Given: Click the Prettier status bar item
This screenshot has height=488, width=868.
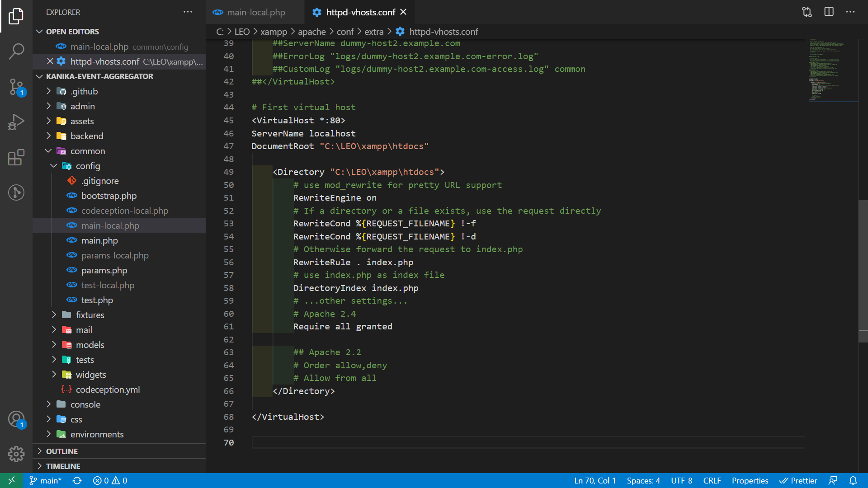Looking at the screenshot, I should 798,480.
